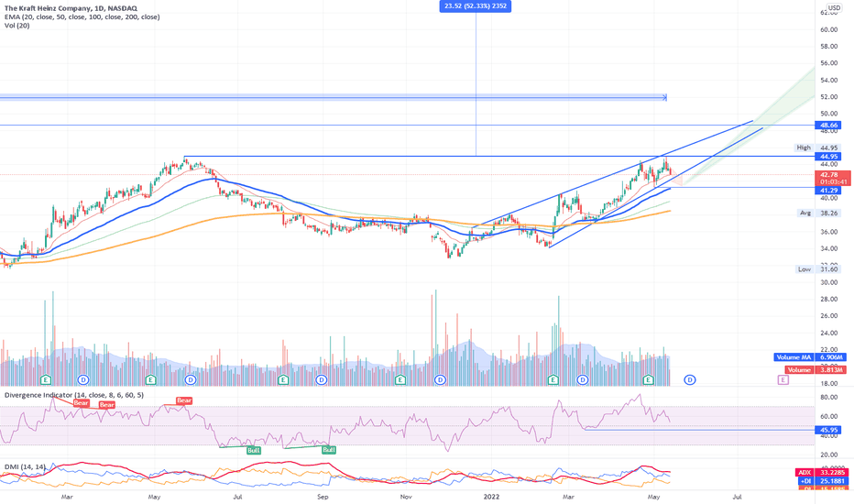Click the 45.95 RSI level label

coord(828,430)
